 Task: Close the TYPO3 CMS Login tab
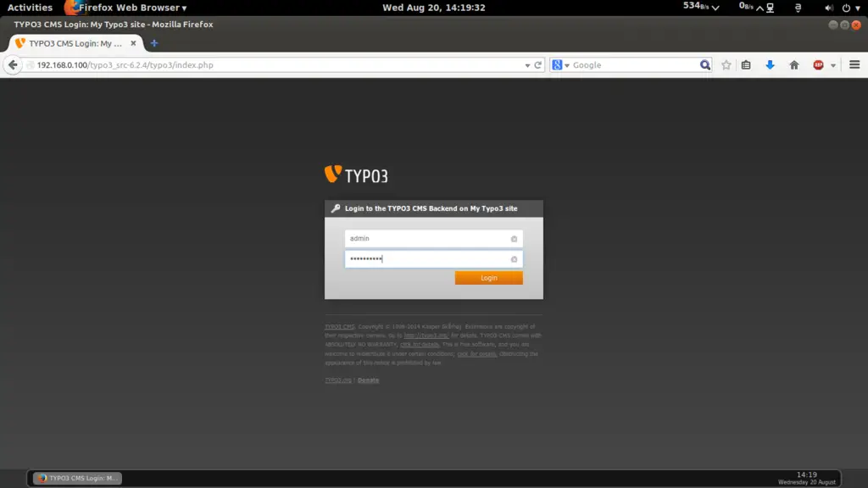pos(133,43)
